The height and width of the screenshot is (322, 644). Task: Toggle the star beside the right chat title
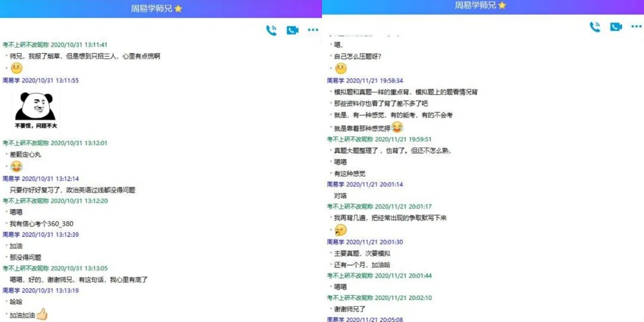pos(502,5)
